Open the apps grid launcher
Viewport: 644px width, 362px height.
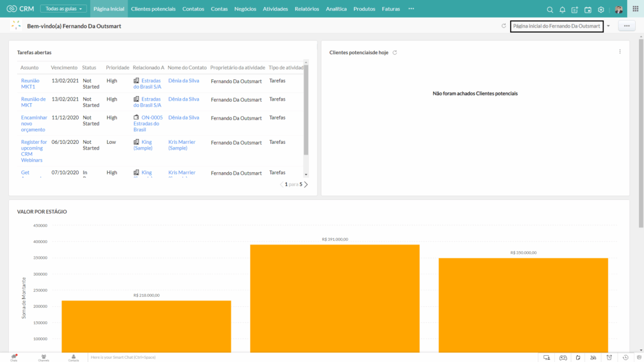pyautogui.click(x=635, y=9)
